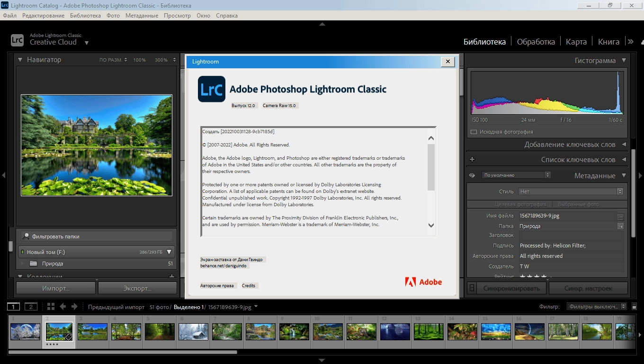The height and width of the screenshot is (364, 644).
Task: Open the Редактирование menu
Action: tap(43, 16)
